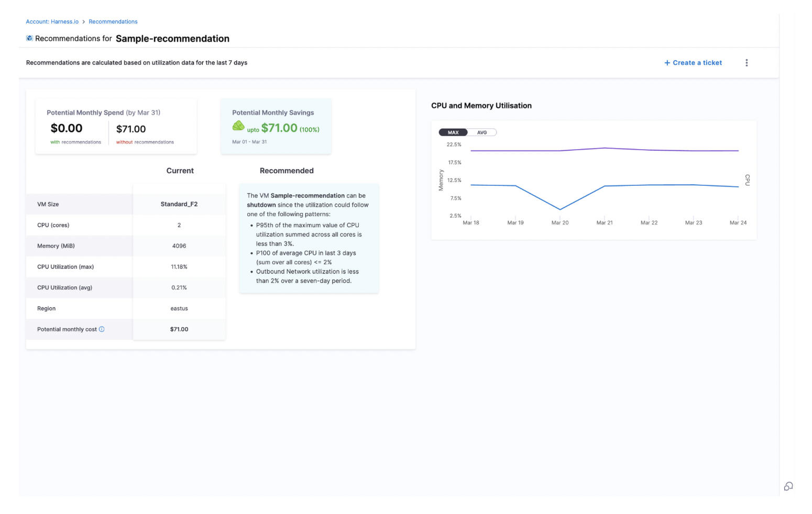Click the breadcrumb chevron separator
Image resolution: width=812 pixels, height=514 pixels.
coord(84,22)
